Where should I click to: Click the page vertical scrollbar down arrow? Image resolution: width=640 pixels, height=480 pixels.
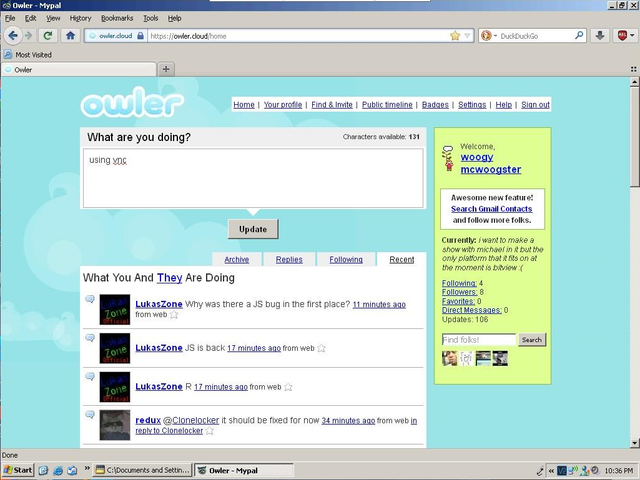pyautogui.click(x=634, y=443)
